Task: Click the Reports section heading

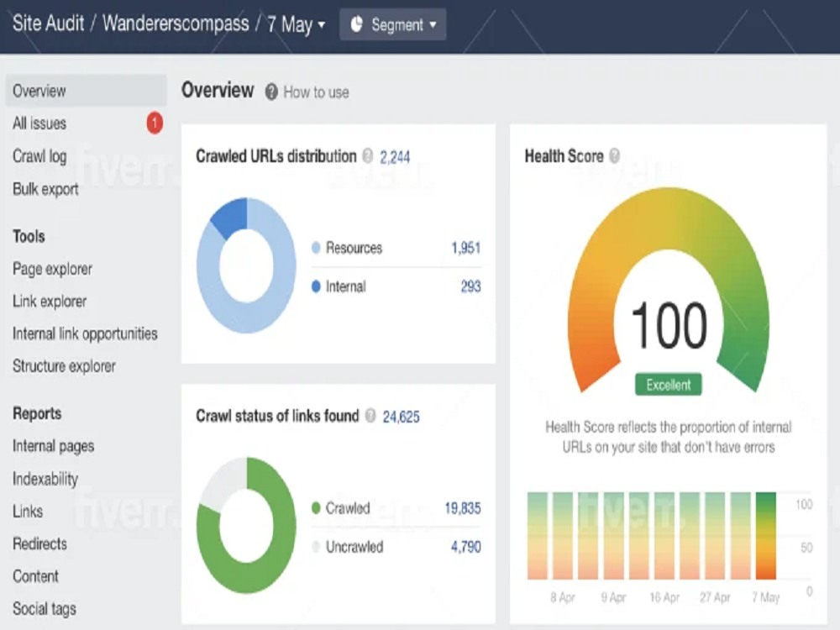Action: [37, 413]
